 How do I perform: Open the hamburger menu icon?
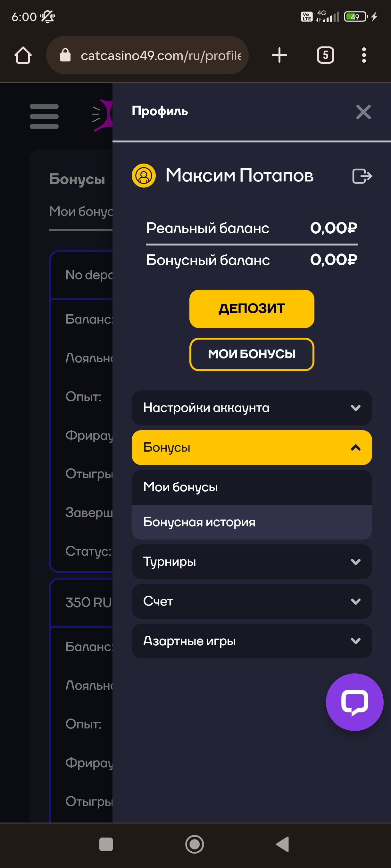44,116
